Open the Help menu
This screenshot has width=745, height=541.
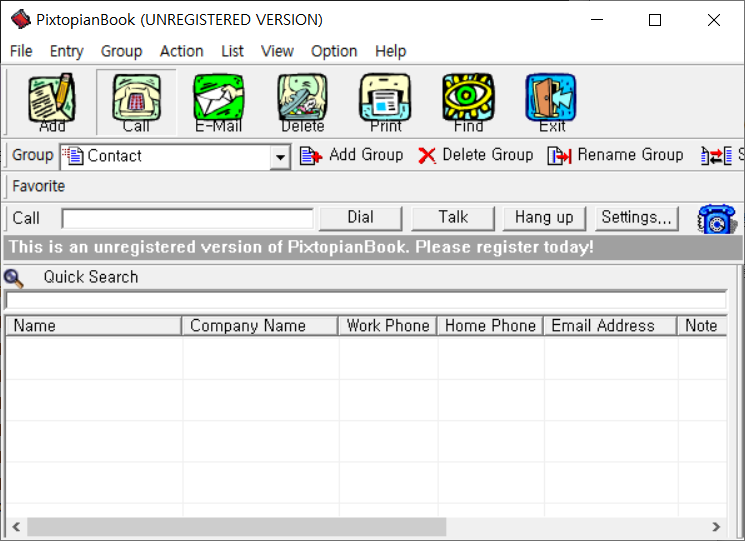click(x=391, y=51)
